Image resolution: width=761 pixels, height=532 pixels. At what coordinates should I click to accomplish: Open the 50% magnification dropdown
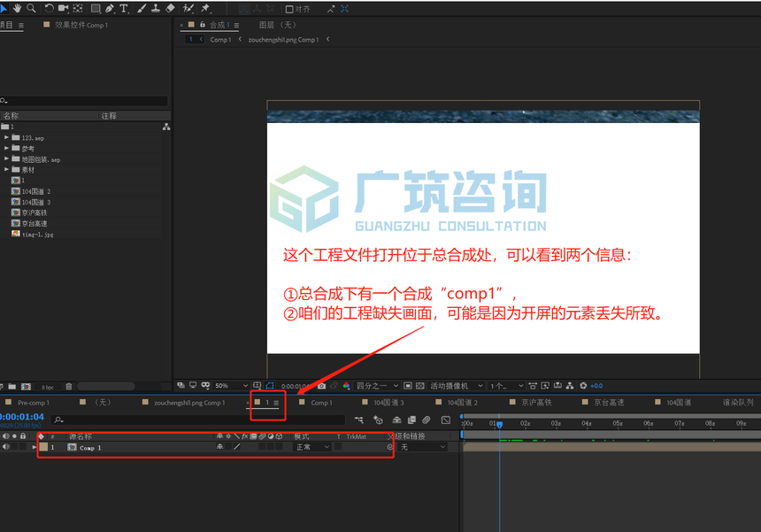(231, 386)
